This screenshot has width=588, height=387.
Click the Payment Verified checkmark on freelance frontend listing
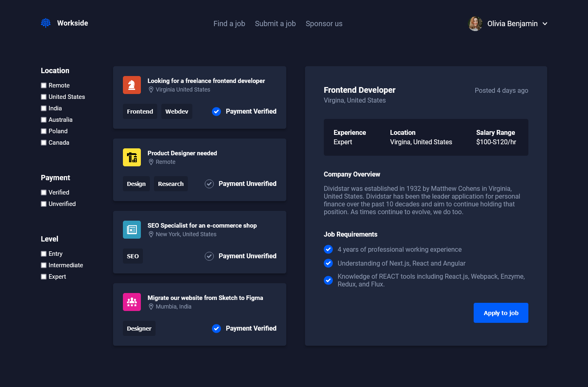tap(216, 111)
